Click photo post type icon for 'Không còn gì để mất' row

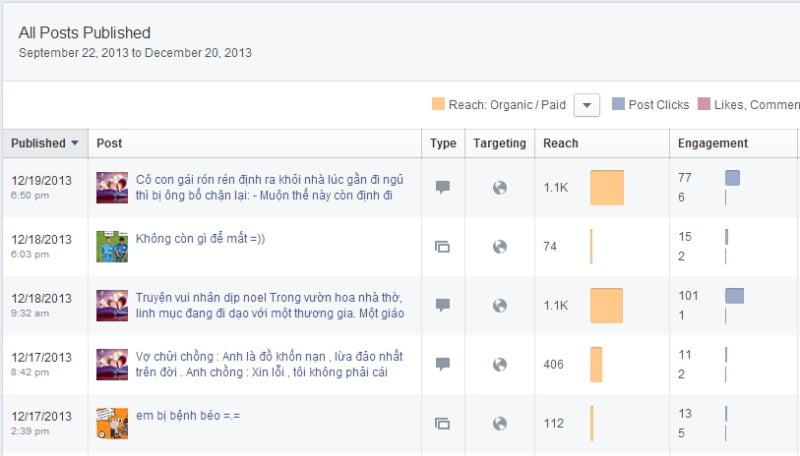click(443, 246)
